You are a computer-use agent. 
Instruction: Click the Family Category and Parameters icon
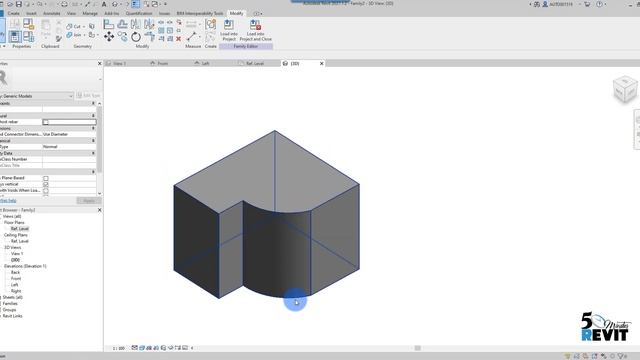(x=28, y=24)
